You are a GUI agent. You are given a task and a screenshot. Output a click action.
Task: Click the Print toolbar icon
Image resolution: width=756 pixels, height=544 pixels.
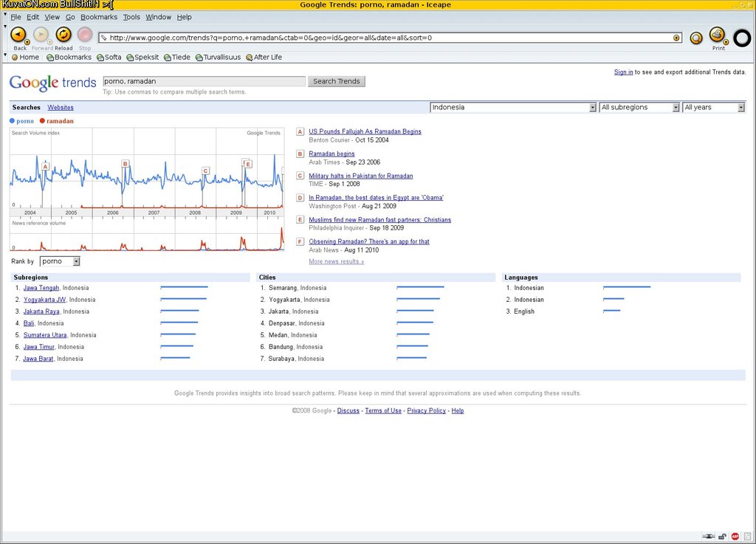[717, 35]
